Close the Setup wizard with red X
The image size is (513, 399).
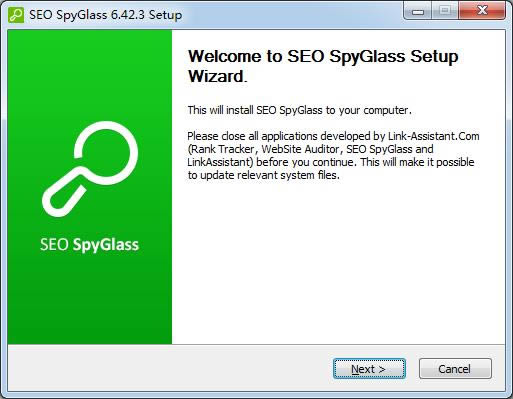pos(482,11)
